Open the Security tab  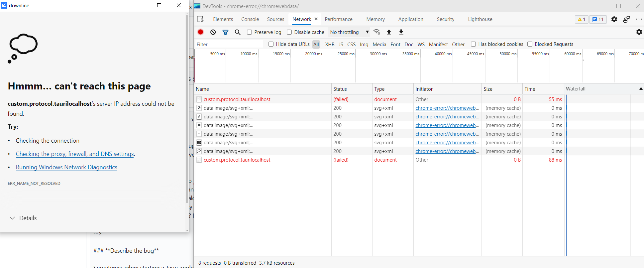pos(446,19)
